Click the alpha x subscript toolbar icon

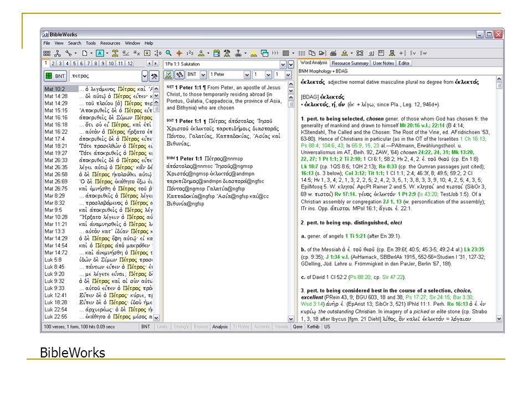[x=136, y=53]
